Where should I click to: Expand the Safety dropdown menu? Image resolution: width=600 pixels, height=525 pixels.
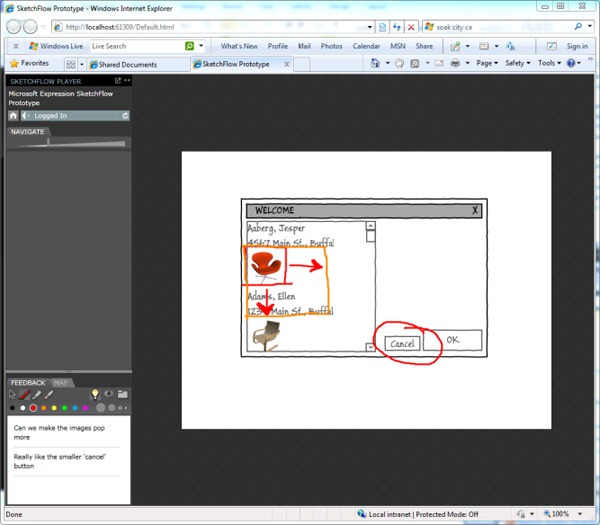[517, 63]
